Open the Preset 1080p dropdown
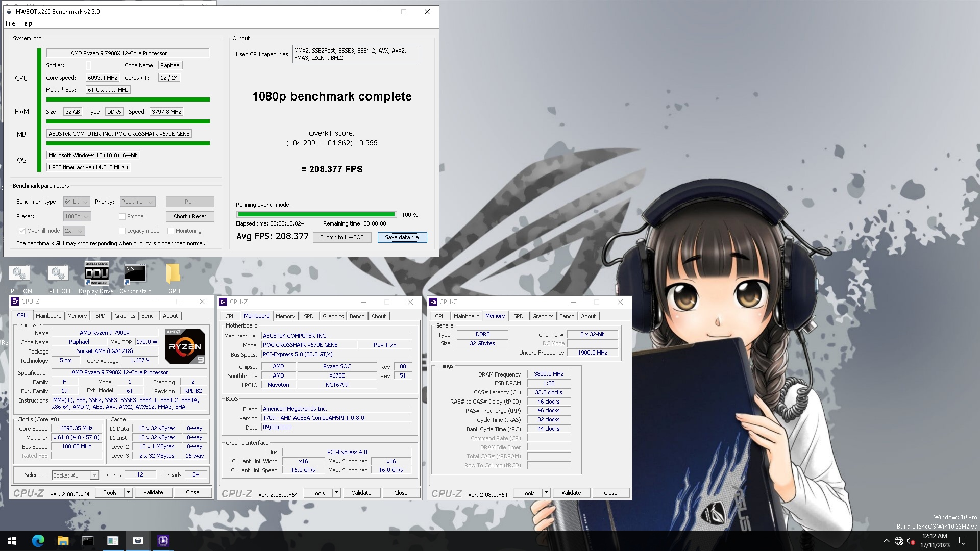The height and width of the screenshot is (551, 980). (x=77, y=216)
